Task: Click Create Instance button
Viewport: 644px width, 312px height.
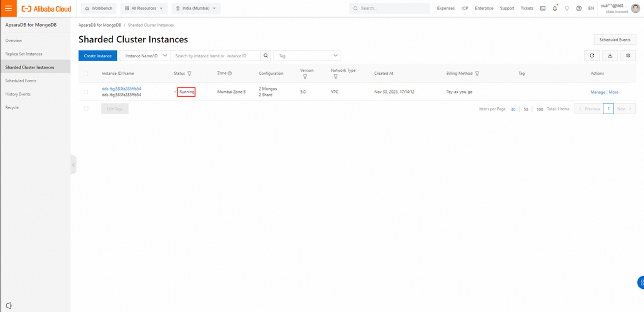Action: pos(97,56)
